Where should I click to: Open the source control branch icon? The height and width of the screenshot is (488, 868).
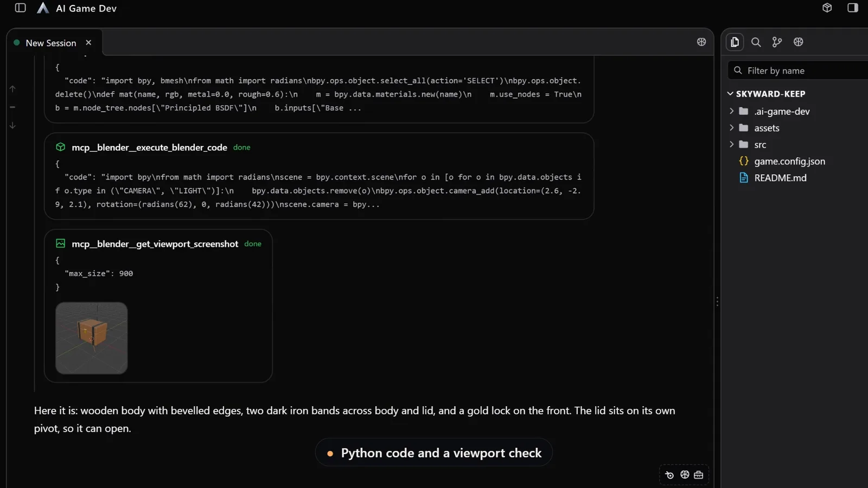point(777,42)
